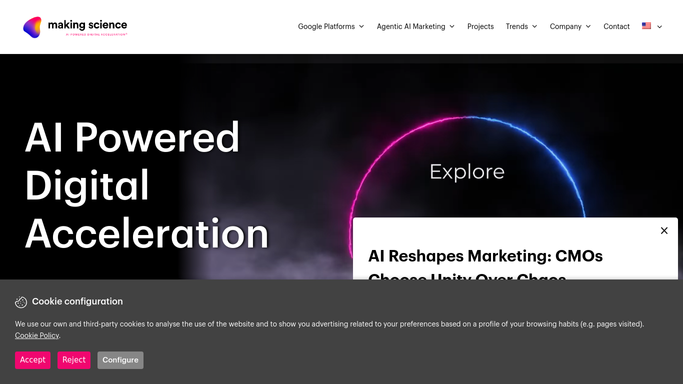The image size is (683, 384).
Task: Click Explore inside the neon circle
Action: coord(467,172)
